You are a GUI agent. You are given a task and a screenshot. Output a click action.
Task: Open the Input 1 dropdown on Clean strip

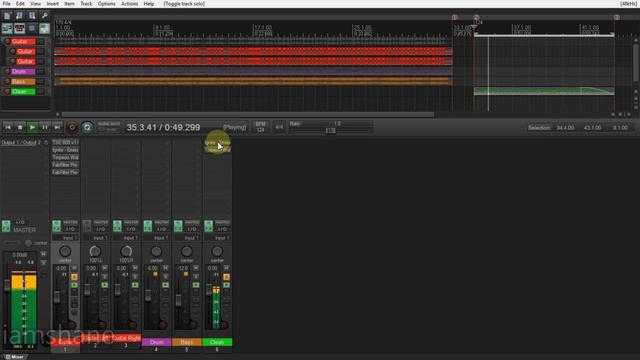click(218, 238)
